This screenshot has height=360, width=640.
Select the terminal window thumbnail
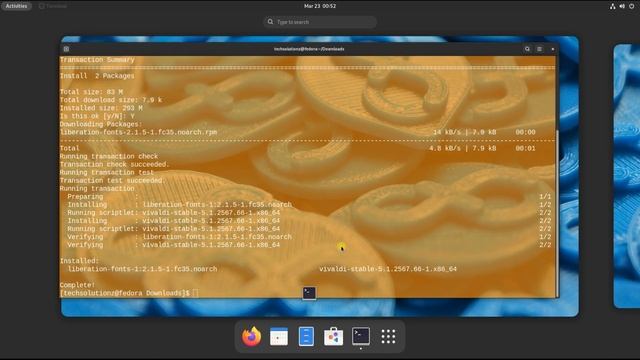[309, 171]
